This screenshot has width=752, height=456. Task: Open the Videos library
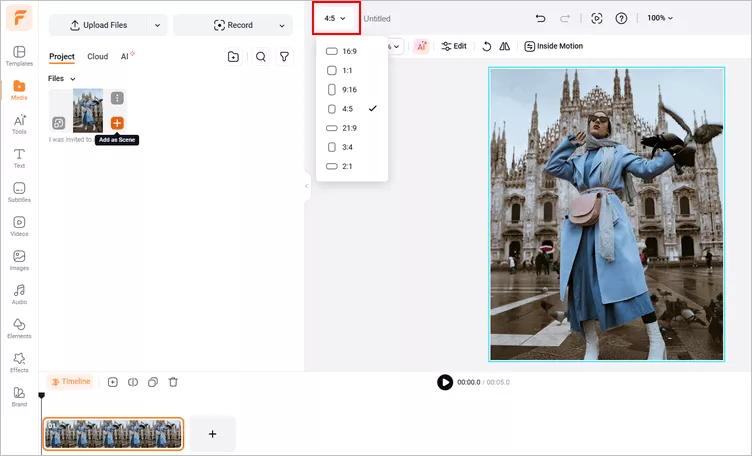(x=19, y=226)
